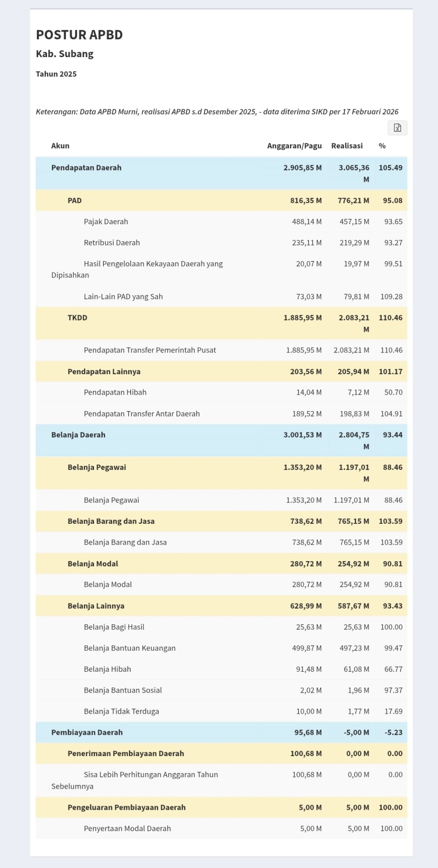Screen dimensions: 438x868
Task: Click the Penyertaan Modal Daerah row
Action: [x=127, y=829]
